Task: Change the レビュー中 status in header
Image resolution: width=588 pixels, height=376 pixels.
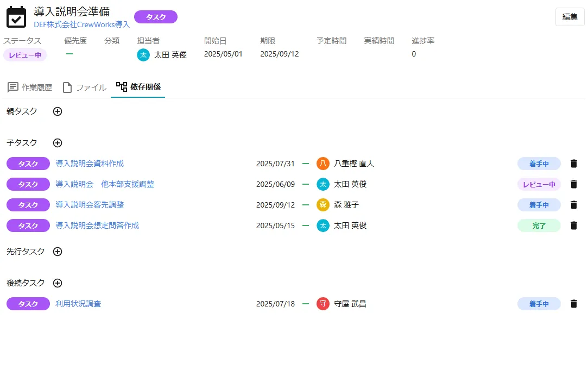Action: coord(25,55)
